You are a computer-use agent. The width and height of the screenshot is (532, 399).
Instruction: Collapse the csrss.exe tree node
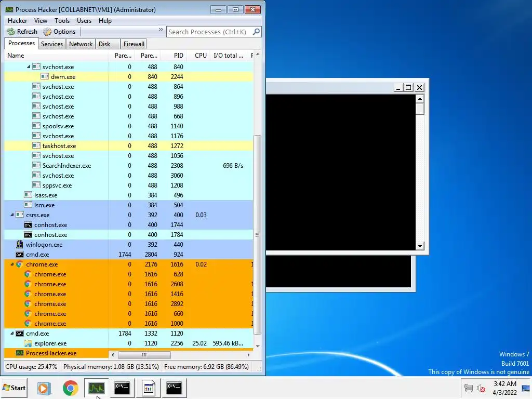coord(12,215)
